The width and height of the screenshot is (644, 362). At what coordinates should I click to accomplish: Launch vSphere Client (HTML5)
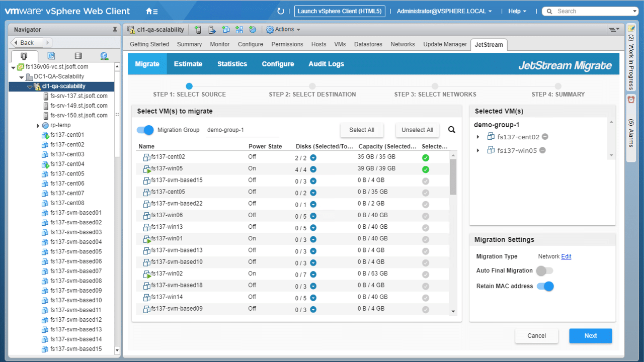(340, 11)
